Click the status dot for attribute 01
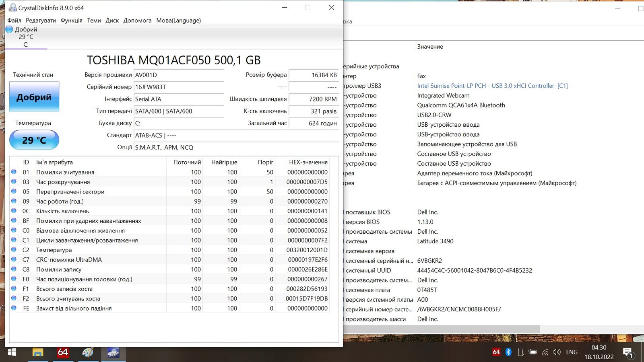The width and height of the screenshot is (644, 362). click(x=14, y=172)
